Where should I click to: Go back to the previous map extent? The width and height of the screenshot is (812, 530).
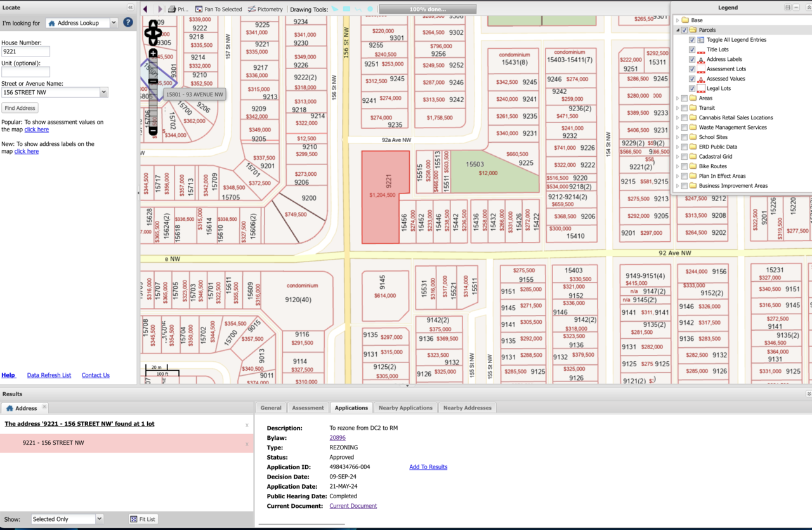(146, 10)
